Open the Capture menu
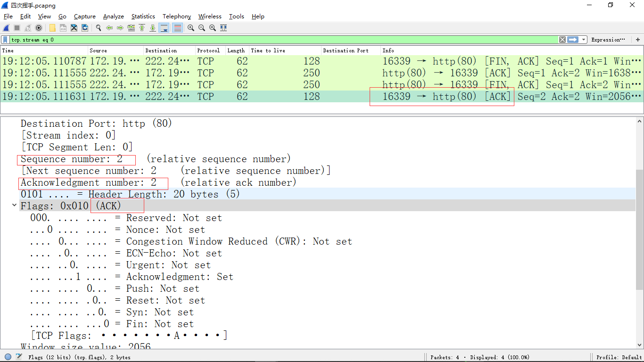The width and height of the screenshot is (644, 362). (85, 16)
